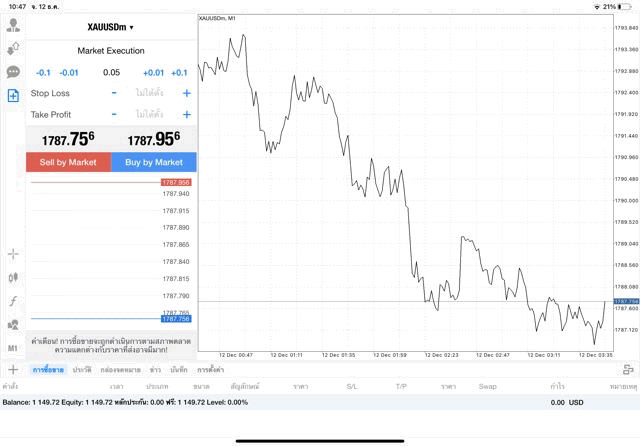Increase Stop Loss with plus button
This screenshot has height=447, width=640.
(x=186, y=93)
